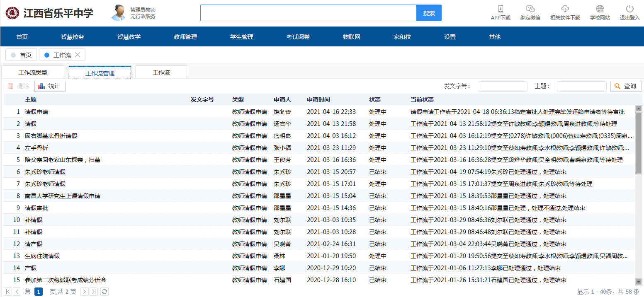Open 首页 in navigation bar

tap(22, 37)
